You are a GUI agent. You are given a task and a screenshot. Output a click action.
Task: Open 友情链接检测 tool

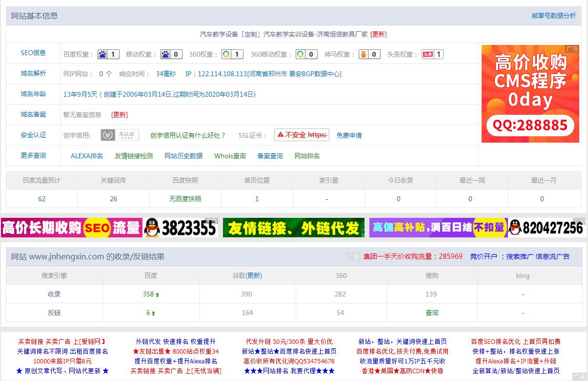(x=134, y=156)
